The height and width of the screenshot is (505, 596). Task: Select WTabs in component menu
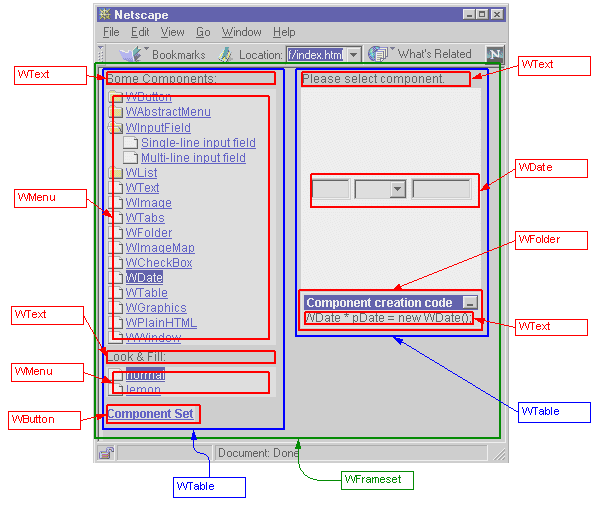coord(145,218)
